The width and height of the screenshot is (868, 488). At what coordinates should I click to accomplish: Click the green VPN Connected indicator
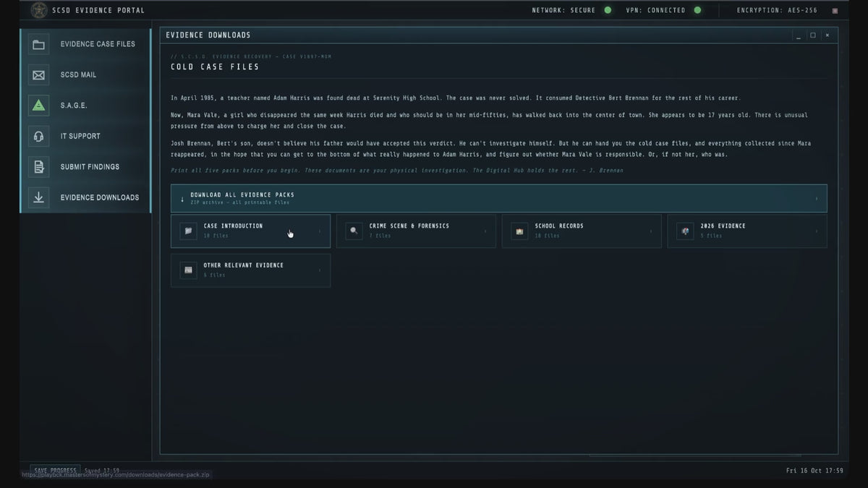[697, 10]
